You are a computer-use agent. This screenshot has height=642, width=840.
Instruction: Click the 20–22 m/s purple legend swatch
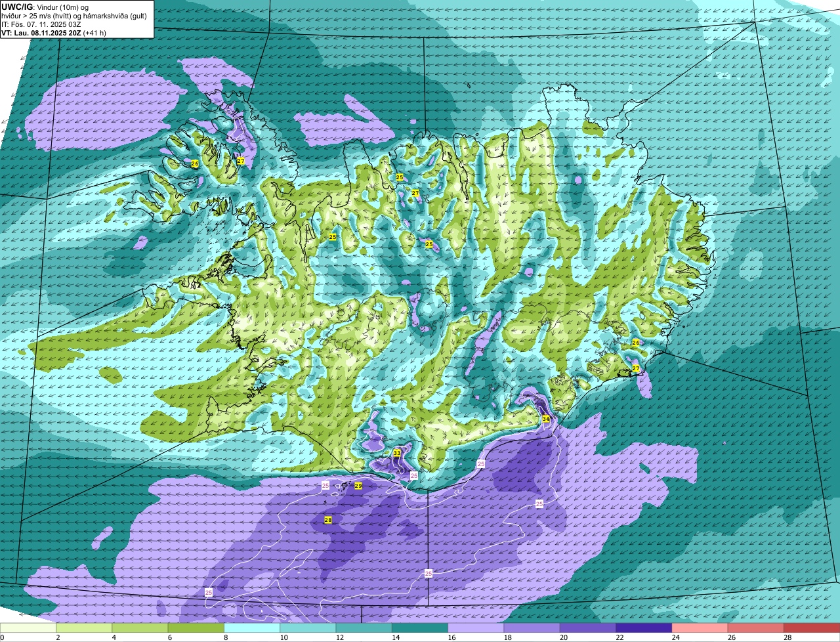point(588,628)
